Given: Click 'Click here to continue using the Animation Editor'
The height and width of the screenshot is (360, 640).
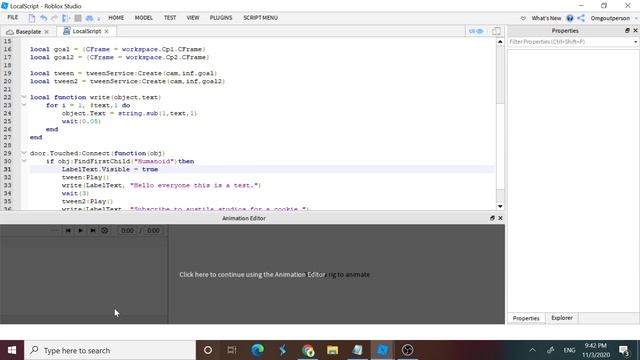Looking at the screenshot, I should point(252,275).
